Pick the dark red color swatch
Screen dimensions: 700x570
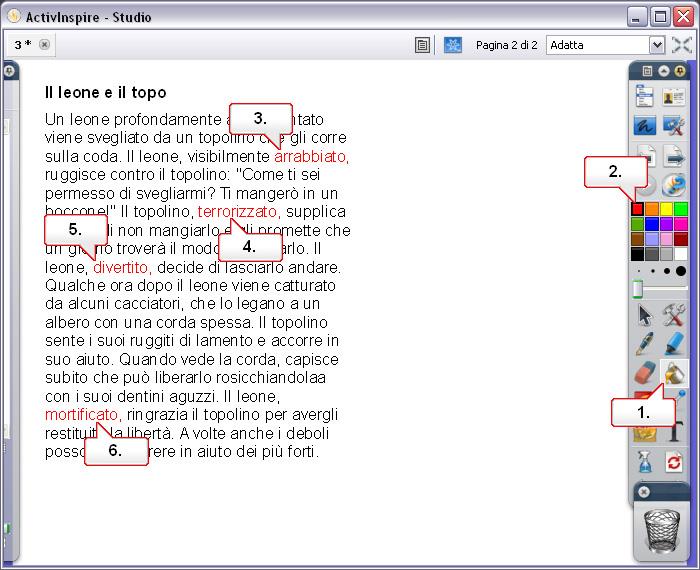(681, 239)
